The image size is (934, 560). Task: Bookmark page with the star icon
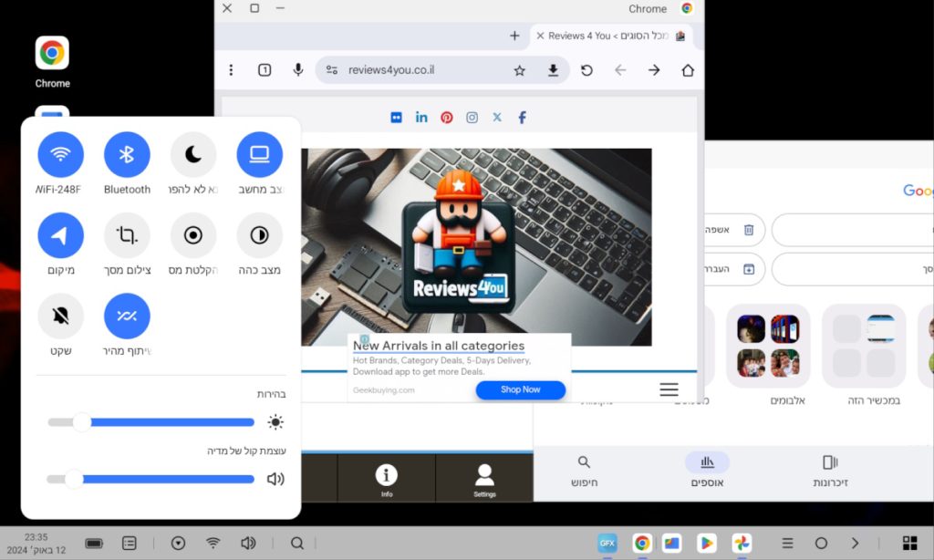coord(519,70)
